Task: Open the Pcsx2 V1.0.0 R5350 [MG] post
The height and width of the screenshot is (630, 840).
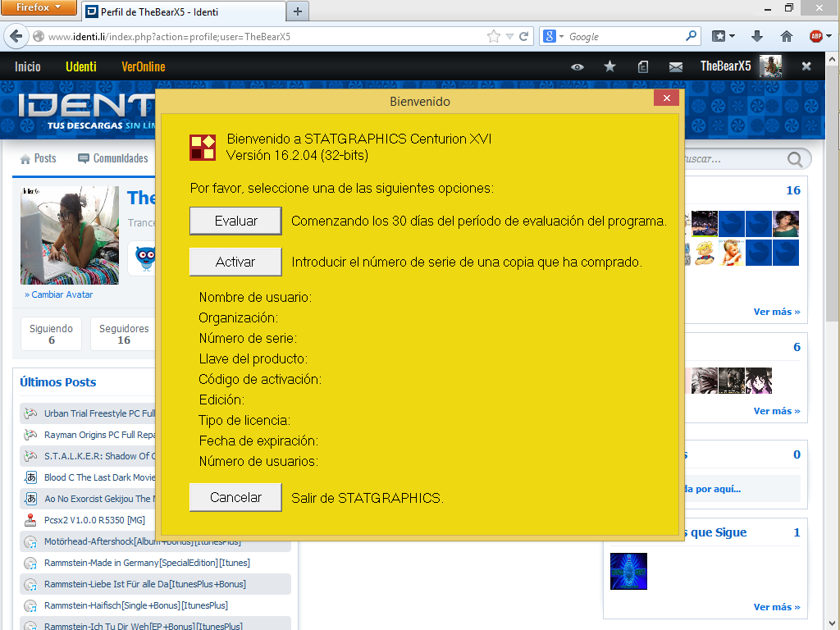Action: coord(94,520)
